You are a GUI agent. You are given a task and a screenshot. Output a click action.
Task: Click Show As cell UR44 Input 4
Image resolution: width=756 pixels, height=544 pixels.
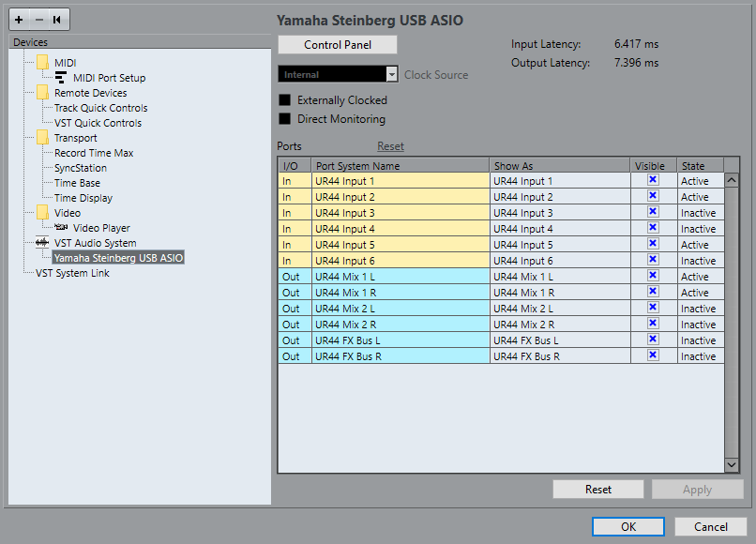point(560,229)
